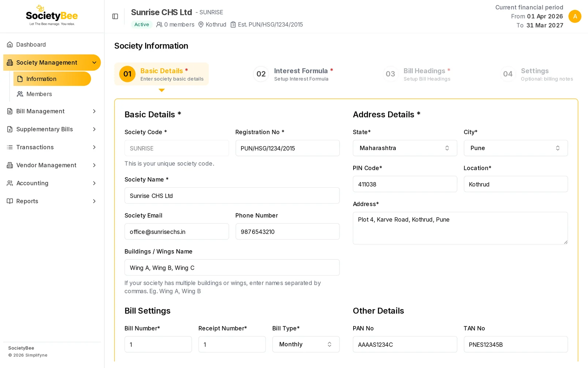Click the Society Email input field

[177, 232]
